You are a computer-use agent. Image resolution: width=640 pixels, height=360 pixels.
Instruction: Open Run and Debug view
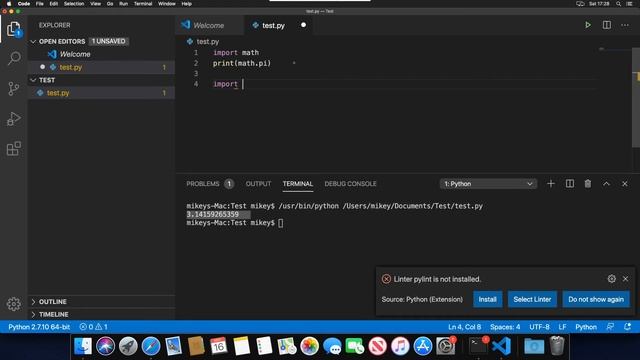click(13, 118)
